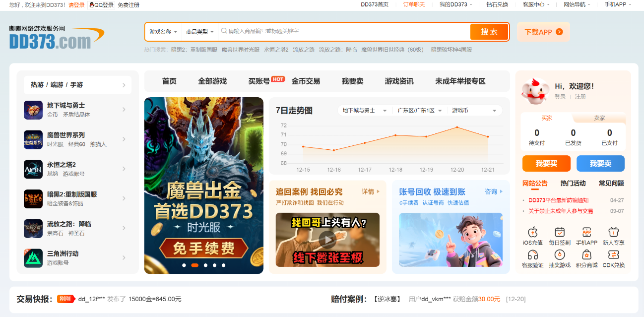Click the 三角洲行动 game icon
Image resolution: width=644 pixels, height=317 pixels.
click(x=33, y=258)
